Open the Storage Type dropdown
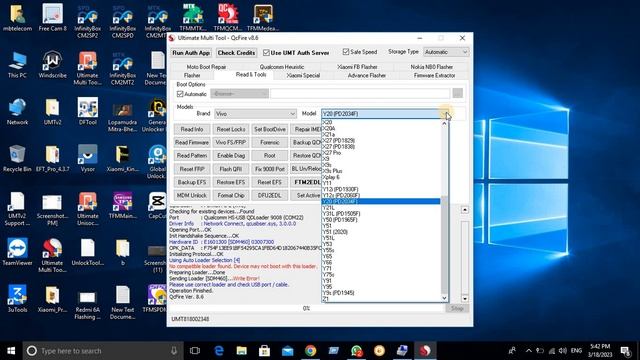Viewport: 640px width, 360px height. point(446,52)
